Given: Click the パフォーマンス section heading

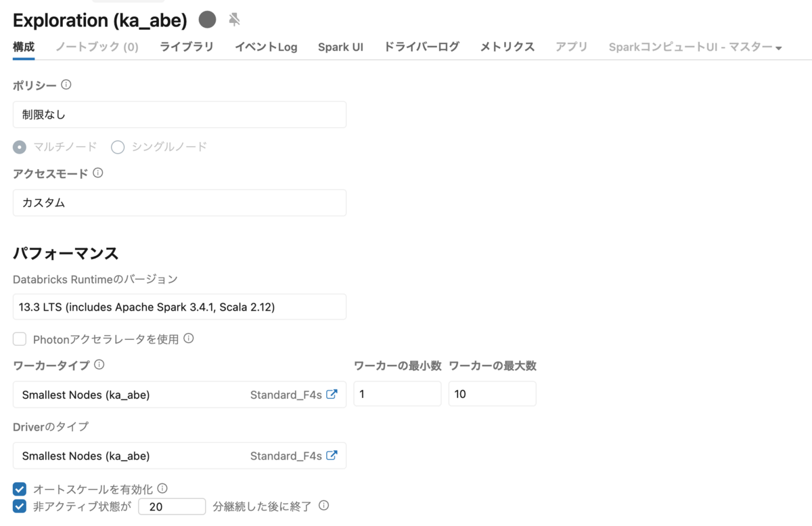Looking at the screenshot, I should [x=66, y=254].
